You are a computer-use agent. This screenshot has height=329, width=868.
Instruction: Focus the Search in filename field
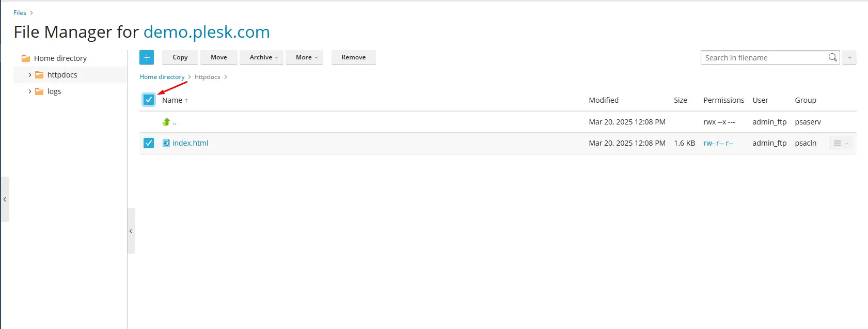click(x=763, y=57)
